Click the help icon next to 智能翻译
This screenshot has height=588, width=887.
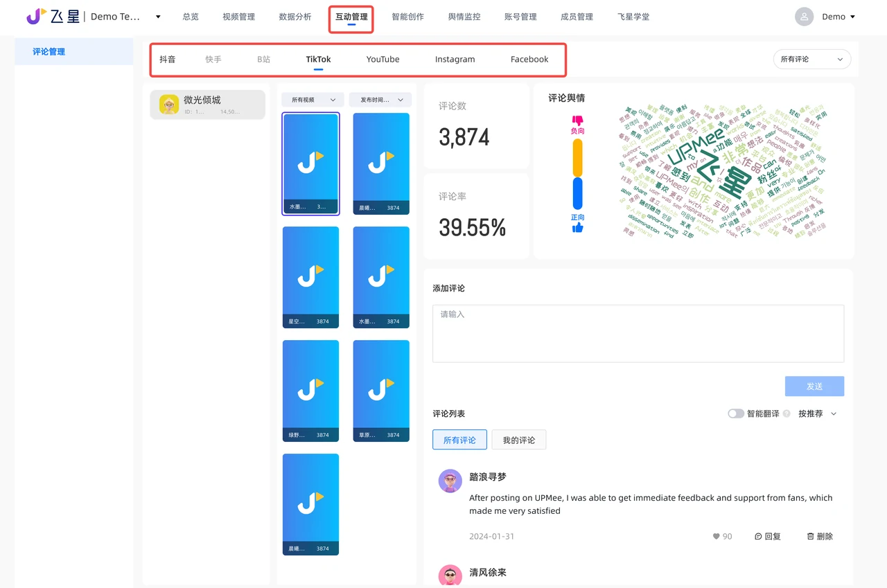click(788, 413)
